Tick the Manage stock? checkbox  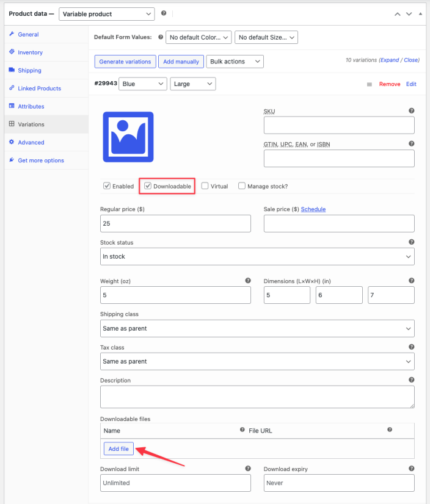pyautogui.click(x=242, y=186)
